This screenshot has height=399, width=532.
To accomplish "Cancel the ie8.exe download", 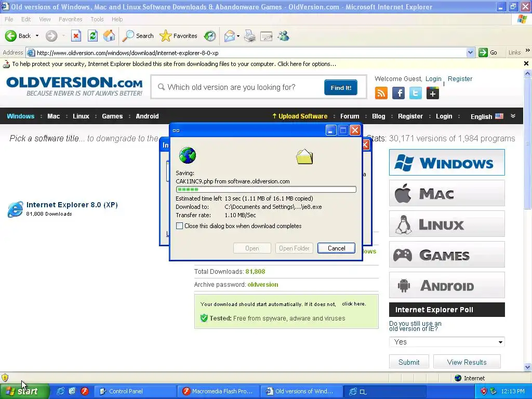I will click(336, 248).
